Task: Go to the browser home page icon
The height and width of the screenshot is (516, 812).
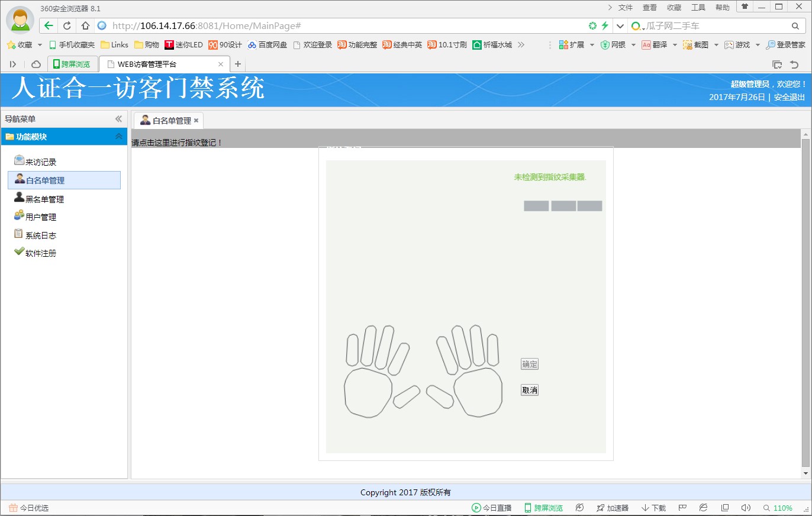Action: pyautogui.click(x=85, y=26)
